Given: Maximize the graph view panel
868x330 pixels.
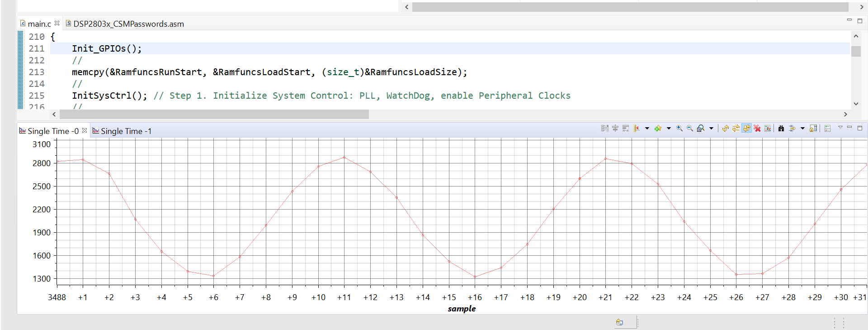Looking at the screenshot, I should pyautogui.click(x=860, y=128).
